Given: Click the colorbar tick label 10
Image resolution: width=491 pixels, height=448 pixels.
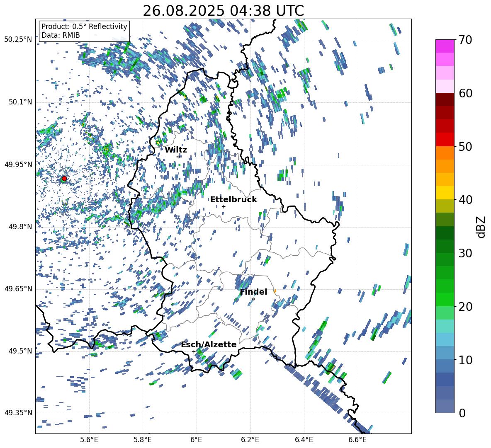Looking at the screenshot, I should 465,360.
